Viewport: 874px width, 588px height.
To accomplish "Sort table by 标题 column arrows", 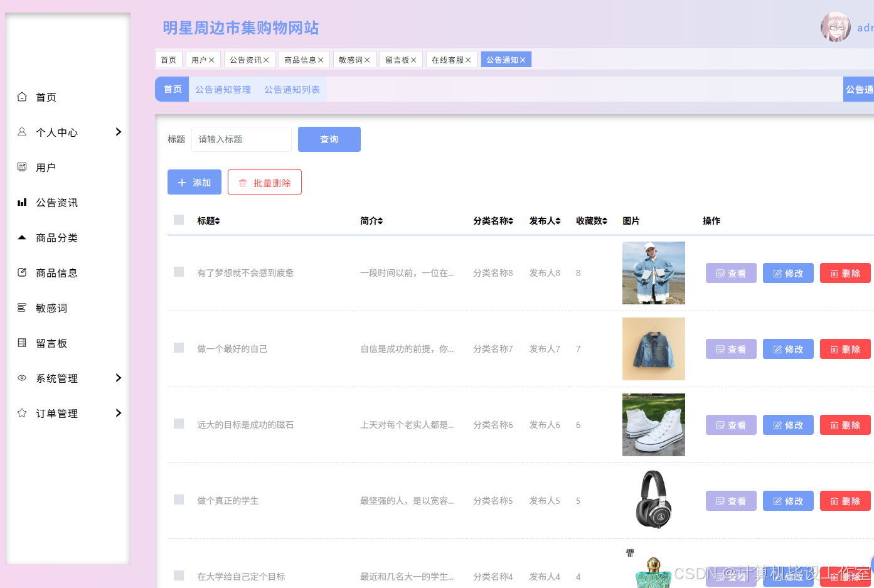I will (217, 221).
